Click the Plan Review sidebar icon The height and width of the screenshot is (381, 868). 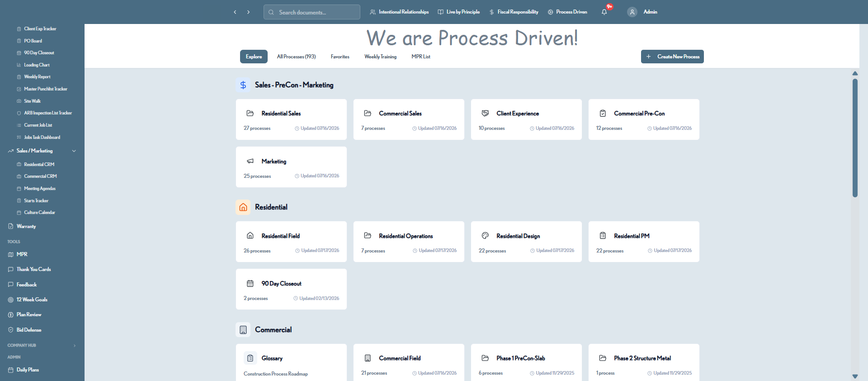(10, 314)
